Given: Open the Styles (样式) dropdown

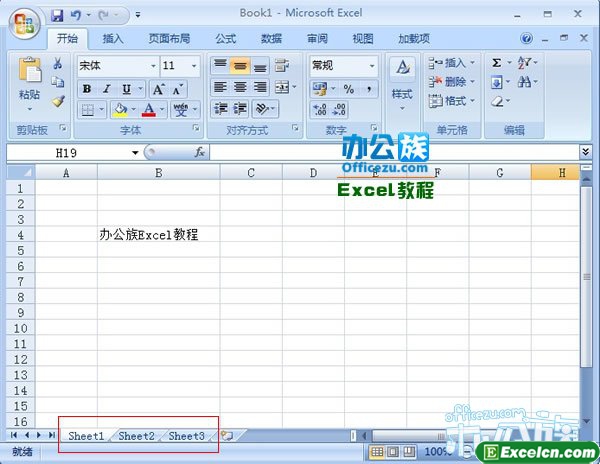Looking at the screenshot, I should click(x=402, y=84).
